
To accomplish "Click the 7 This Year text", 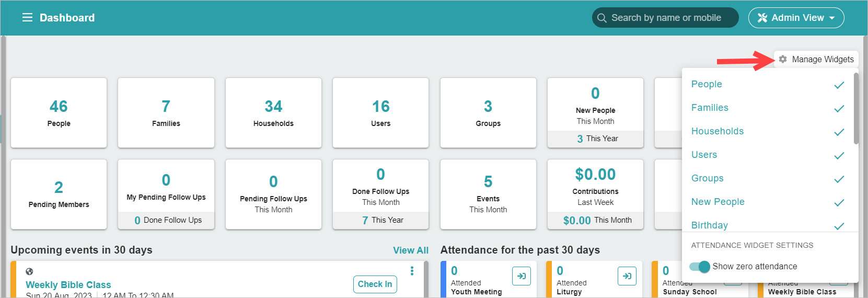I will tap(383, 220).
